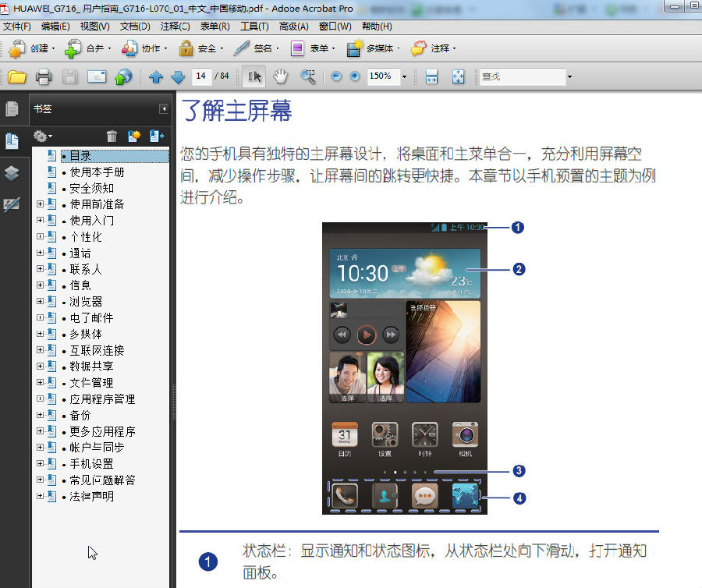Expand the 个性化 bookmark

click(x=41, y=236)
